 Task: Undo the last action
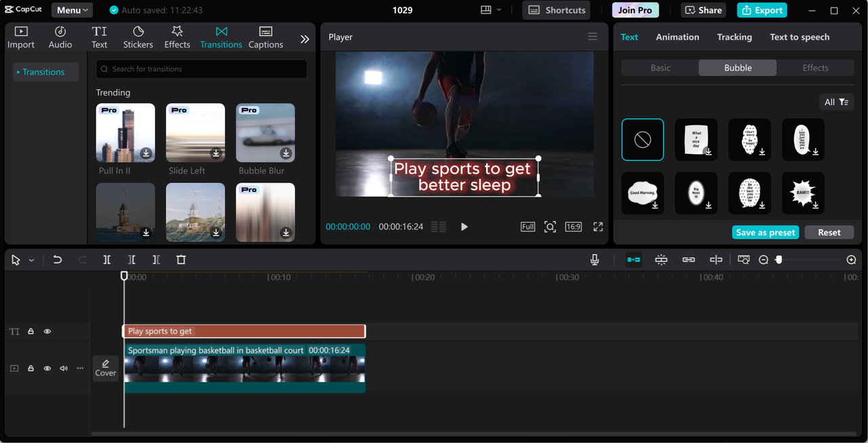click(58, 260)
